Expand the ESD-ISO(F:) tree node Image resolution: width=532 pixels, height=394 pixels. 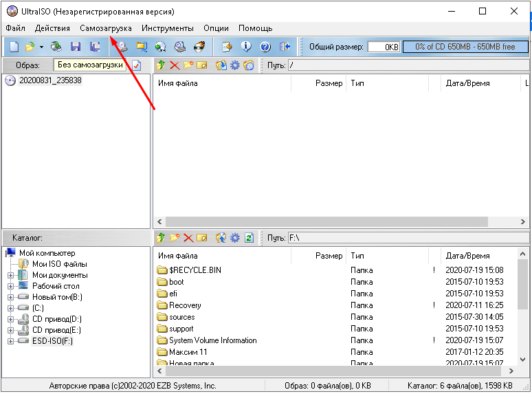(x=10, y=342)
